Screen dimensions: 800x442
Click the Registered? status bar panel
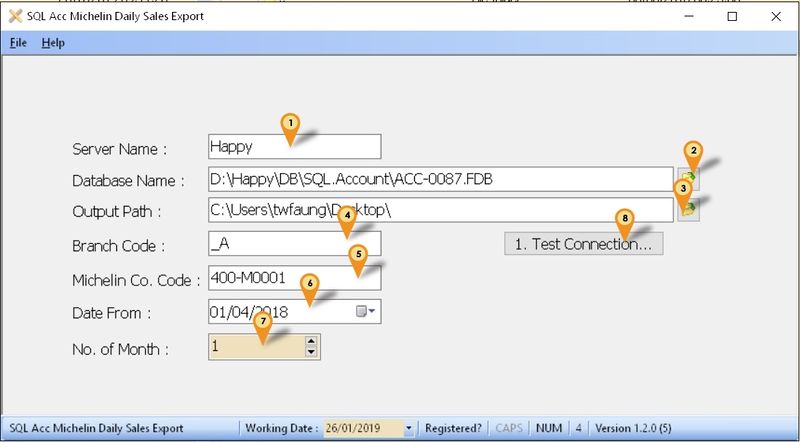pos(453,428)
